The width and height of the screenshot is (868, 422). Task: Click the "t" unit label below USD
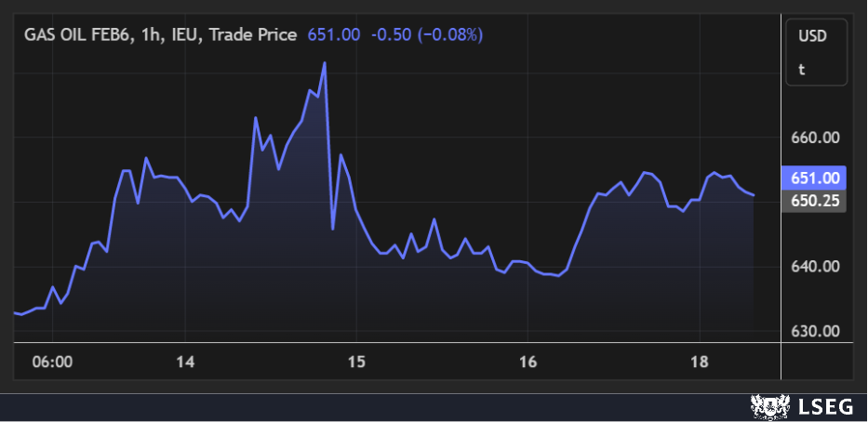point(802,69)
